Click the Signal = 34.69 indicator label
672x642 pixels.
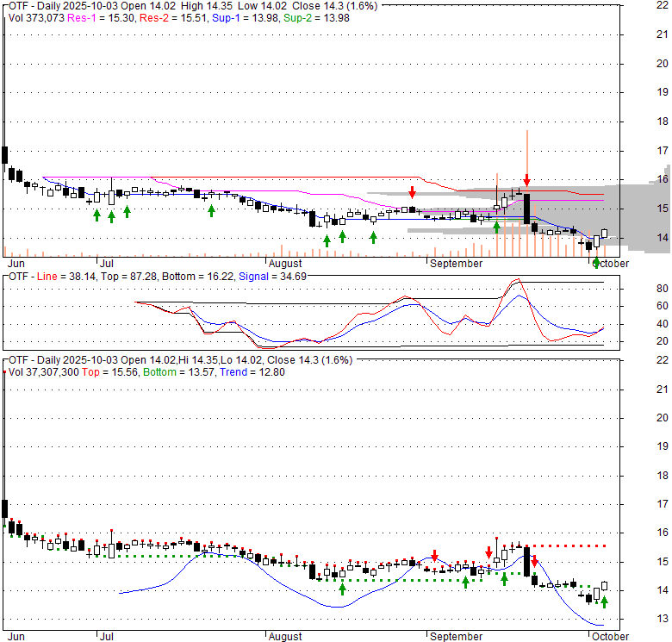pos(272,277)
